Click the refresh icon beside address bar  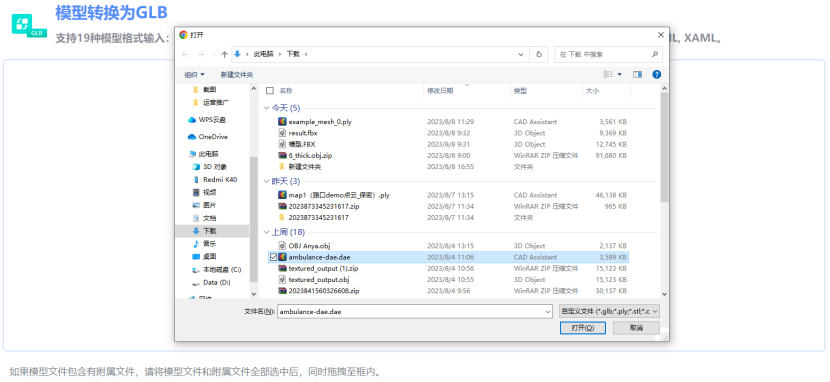click(539, 54)
